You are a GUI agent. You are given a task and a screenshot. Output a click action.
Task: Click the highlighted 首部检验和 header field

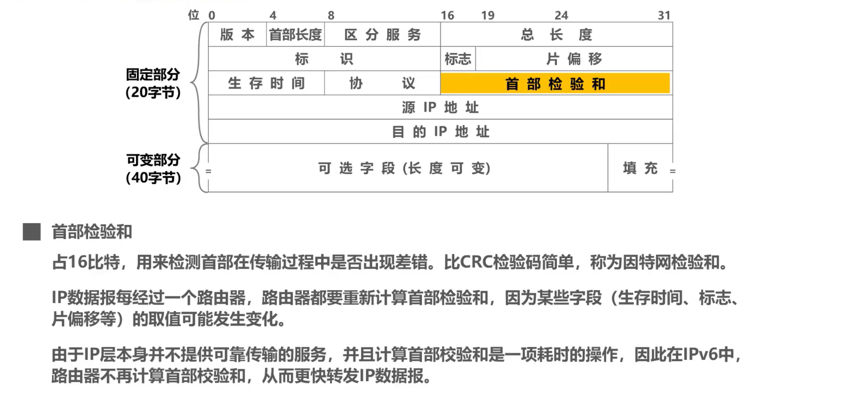[x=555, y=83]
